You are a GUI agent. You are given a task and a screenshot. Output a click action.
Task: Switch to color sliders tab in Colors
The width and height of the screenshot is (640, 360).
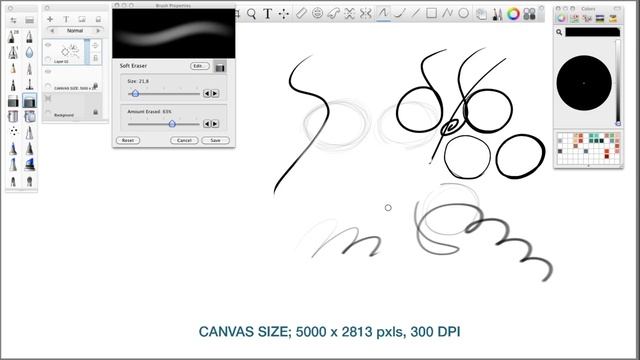click(574, 18)
